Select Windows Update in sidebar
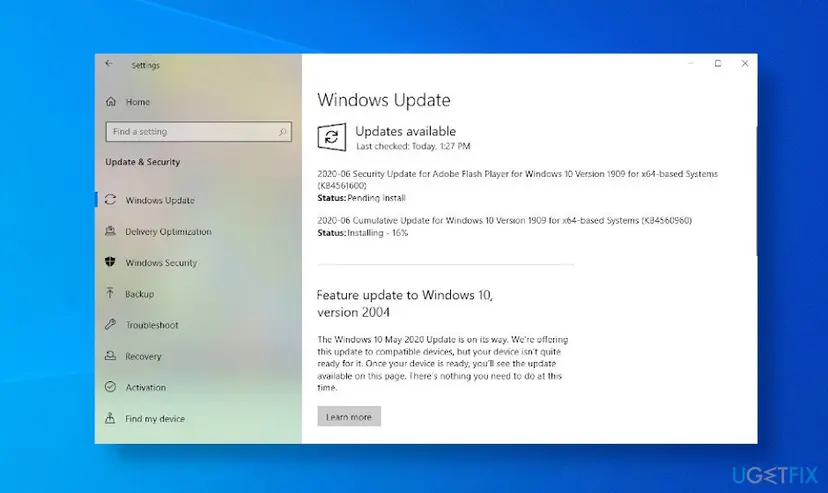 (x=160, y=200)
